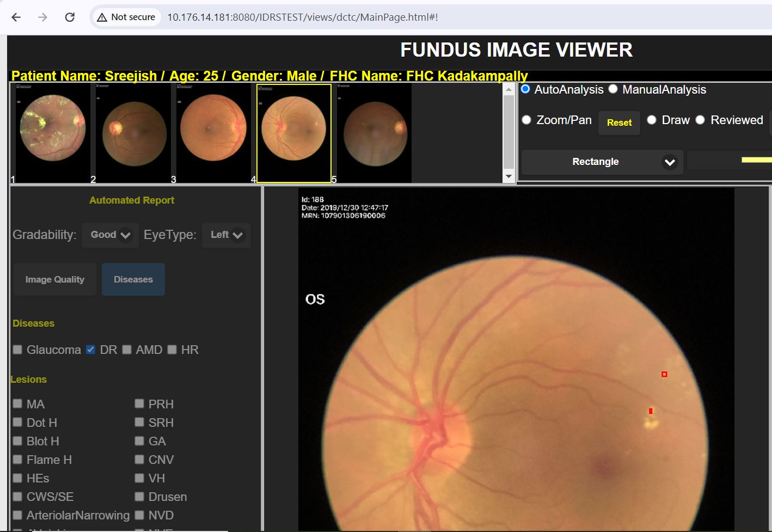
Task: Go back to the previous page
Action: [16, 17]
